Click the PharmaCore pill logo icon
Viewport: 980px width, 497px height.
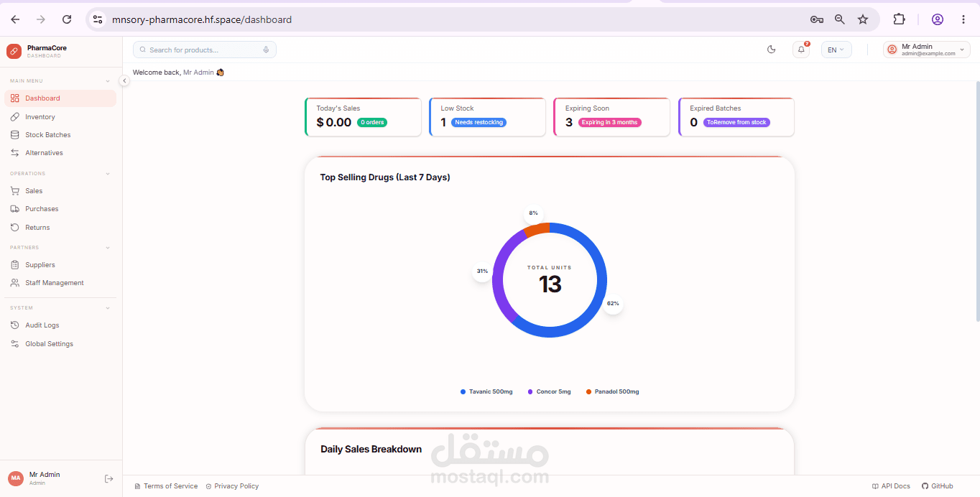[14, 51]
